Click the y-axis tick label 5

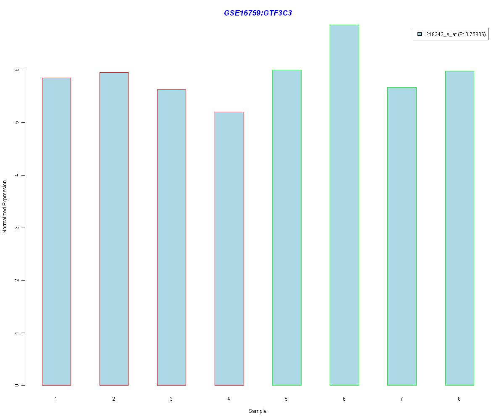(16, 122)
